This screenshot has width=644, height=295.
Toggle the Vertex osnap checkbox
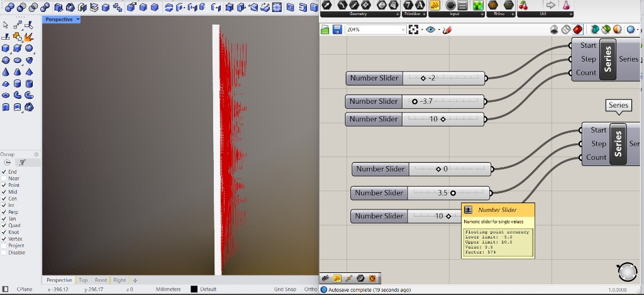(x=4, y=239)
